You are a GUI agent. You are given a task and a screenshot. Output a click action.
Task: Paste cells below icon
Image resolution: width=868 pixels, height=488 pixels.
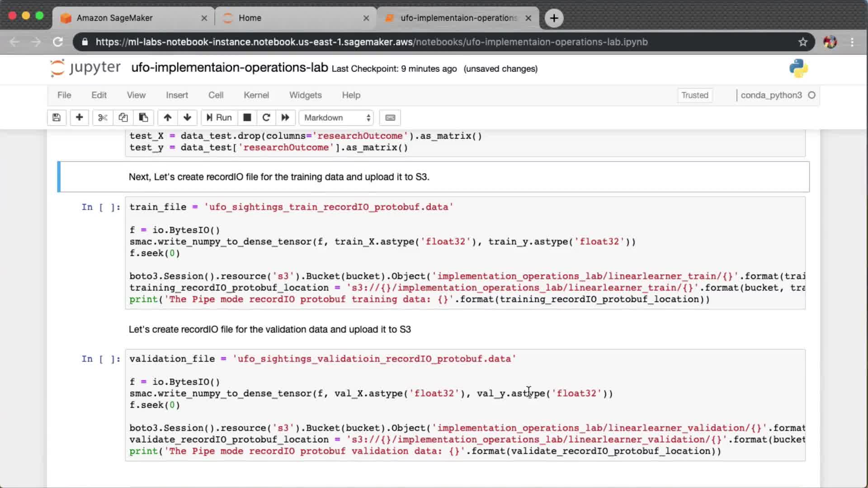pyautogui.click(x=143, y=117)
